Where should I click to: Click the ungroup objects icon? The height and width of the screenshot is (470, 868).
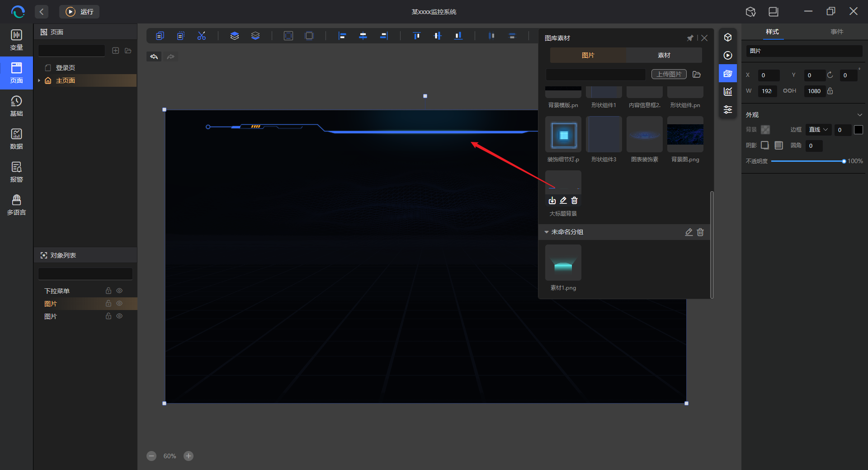pyautogui.click(x=309, y=36)
